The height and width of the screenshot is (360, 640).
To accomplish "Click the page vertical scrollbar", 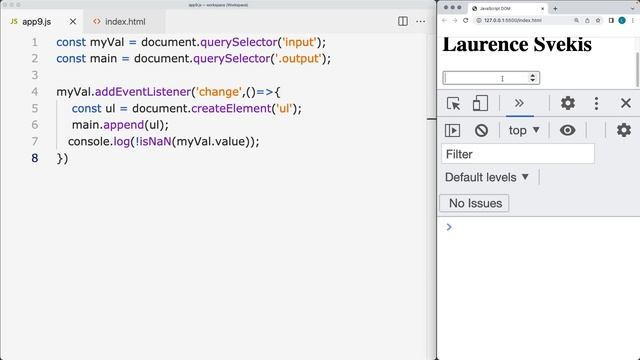I will point(637,69).
